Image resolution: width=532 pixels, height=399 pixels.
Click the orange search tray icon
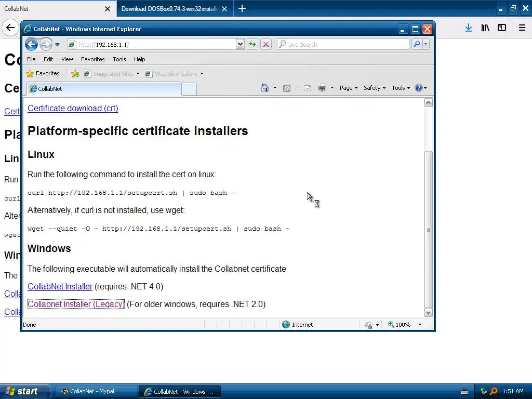494,391
